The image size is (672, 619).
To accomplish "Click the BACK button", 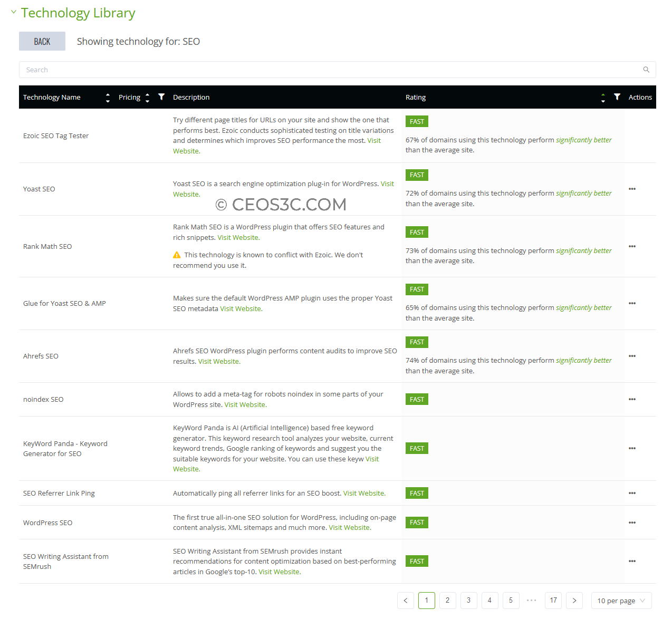I will coord(42,41).
